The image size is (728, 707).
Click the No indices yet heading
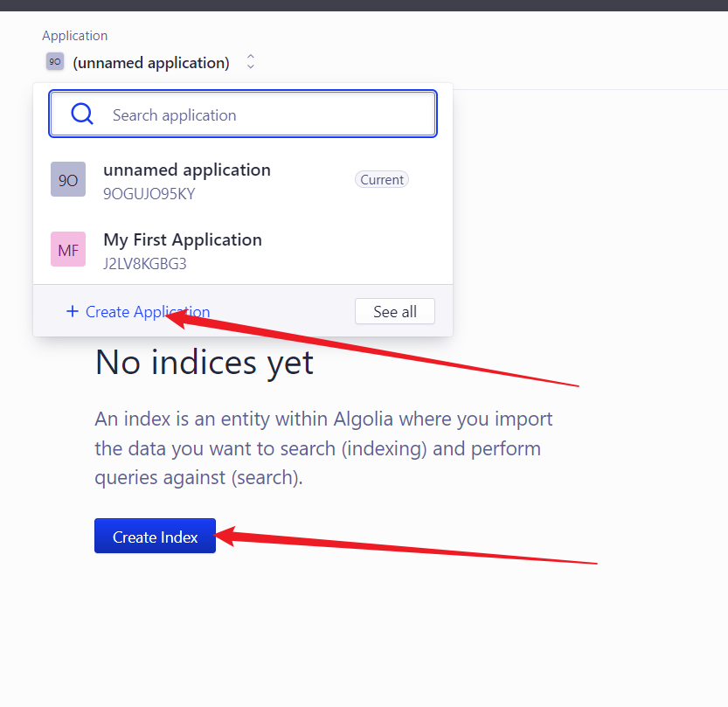[204, 362]
